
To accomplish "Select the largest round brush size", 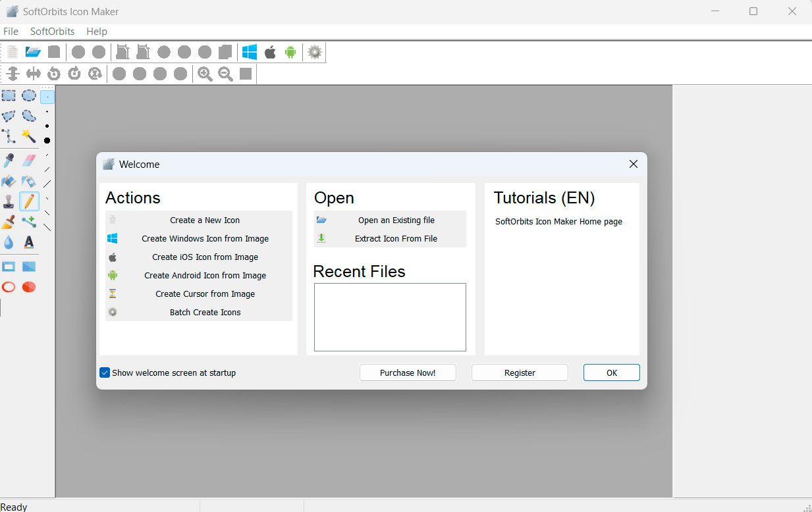I will point(47,140).
